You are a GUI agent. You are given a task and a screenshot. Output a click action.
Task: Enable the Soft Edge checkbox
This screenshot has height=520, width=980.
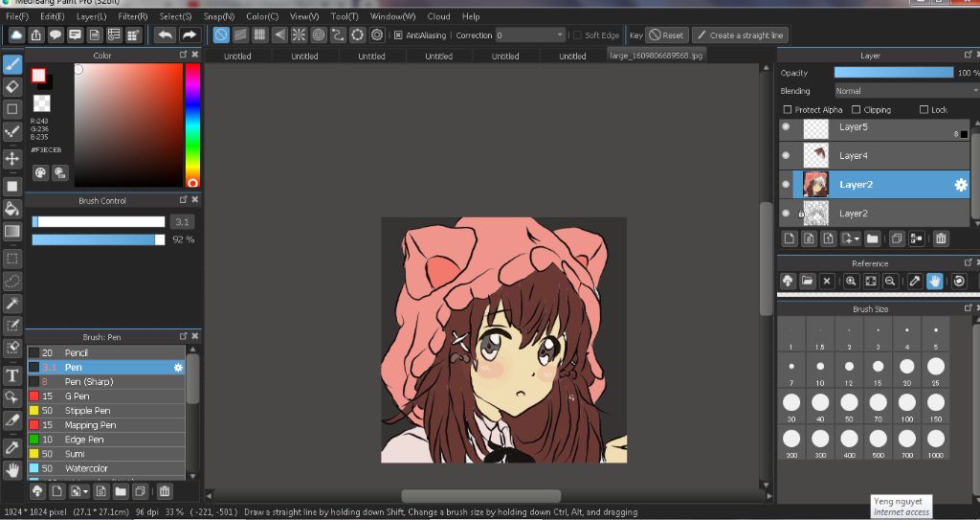tap(577, 35)
